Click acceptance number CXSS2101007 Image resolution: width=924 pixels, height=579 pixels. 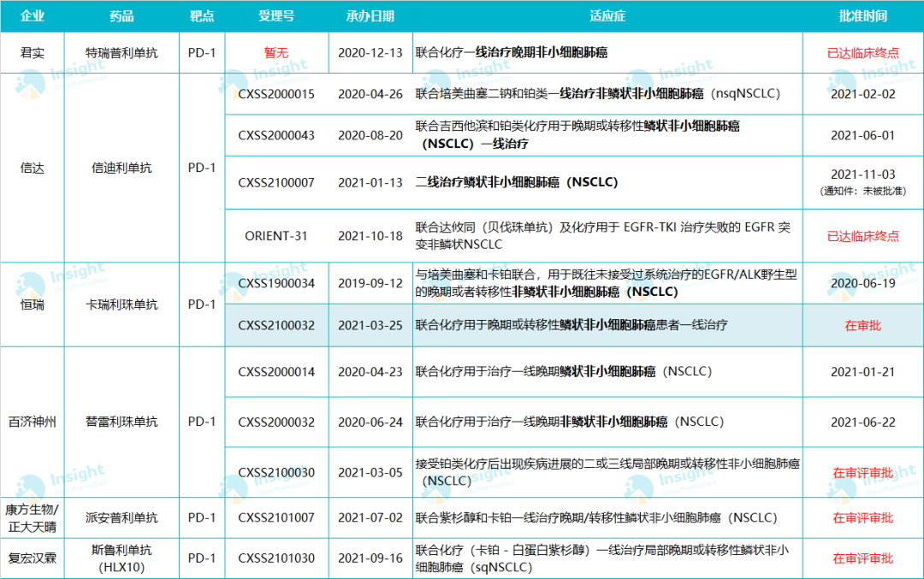click(276, 517)
